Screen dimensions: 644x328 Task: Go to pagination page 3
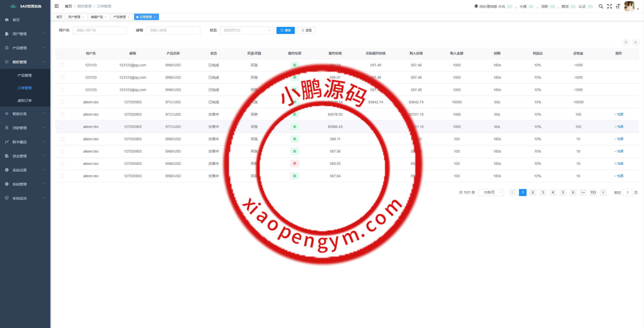[x=543, y=193]
